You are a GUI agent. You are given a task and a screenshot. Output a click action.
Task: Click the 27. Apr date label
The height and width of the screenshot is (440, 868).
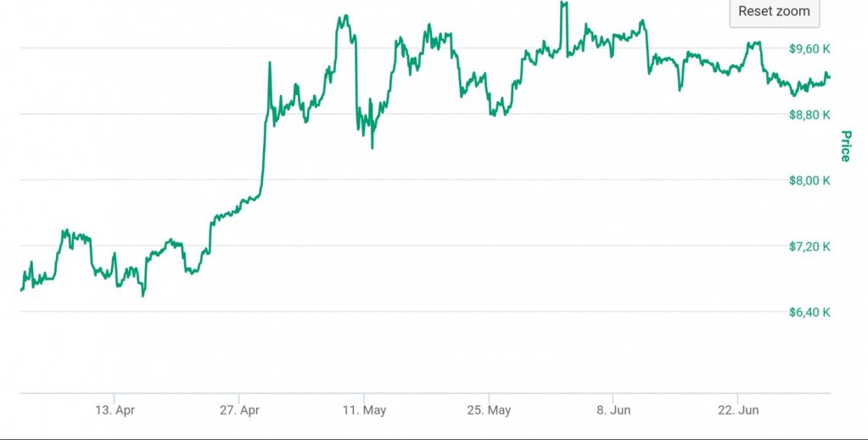click(238, 410)
